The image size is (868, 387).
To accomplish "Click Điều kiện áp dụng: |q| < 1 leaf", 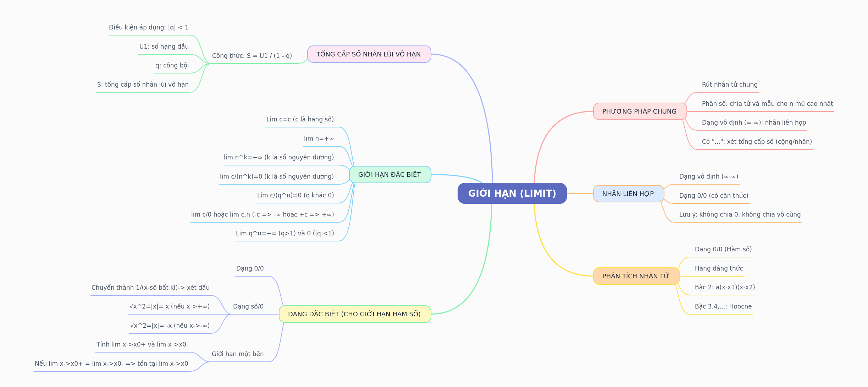I will (149, 27).
